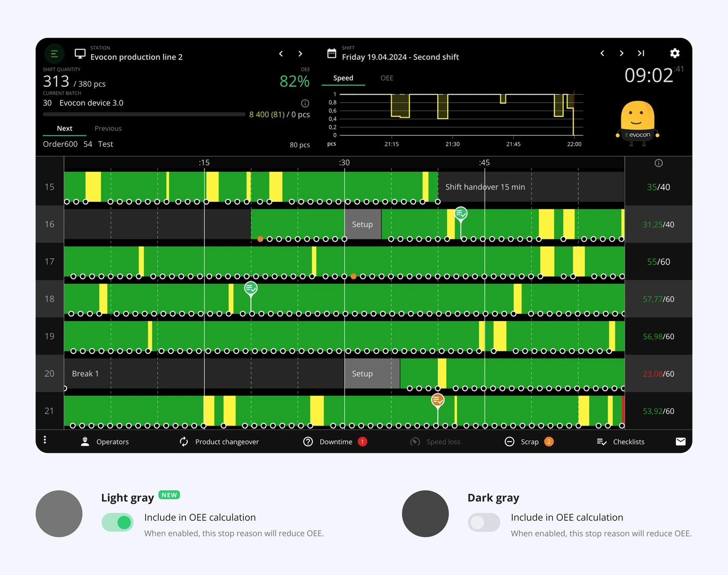Go to next station arrow
Image resolution: width=728 pixels, height=575 pixels.
point(300,54)
